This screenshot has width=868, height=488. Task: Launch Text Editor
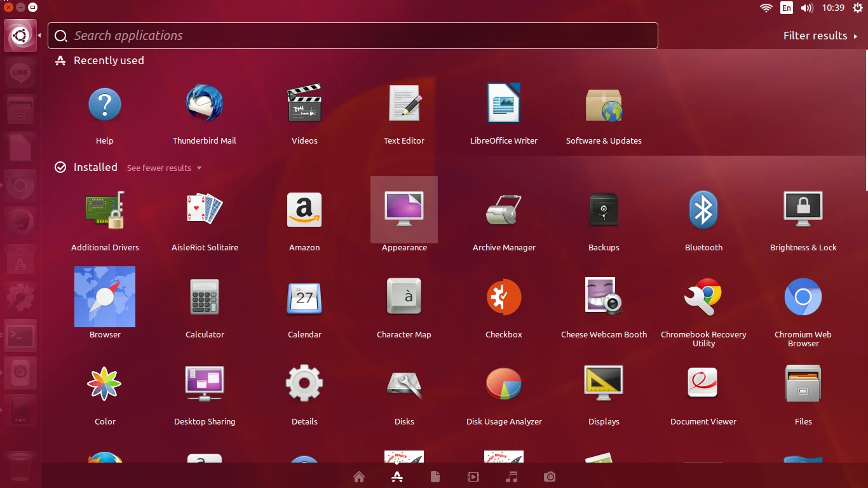click(404, 104)
